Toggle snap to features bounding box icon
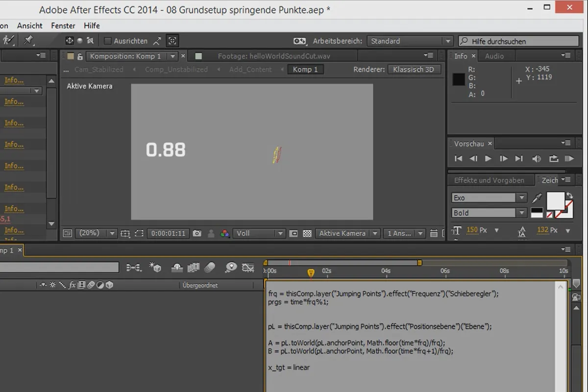588x392 pixels. [172, 41]
